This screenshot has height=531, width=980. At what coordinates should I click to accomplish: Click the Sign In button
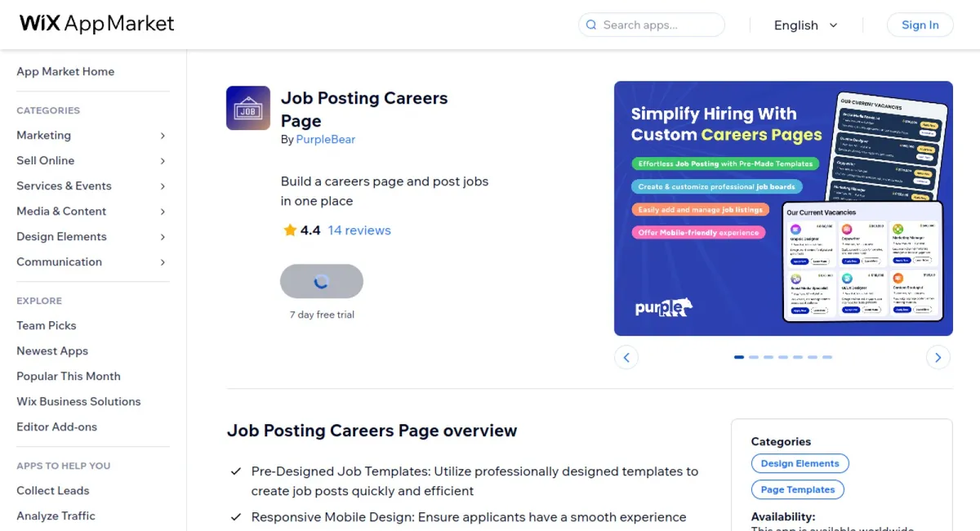tap(920, 25)
